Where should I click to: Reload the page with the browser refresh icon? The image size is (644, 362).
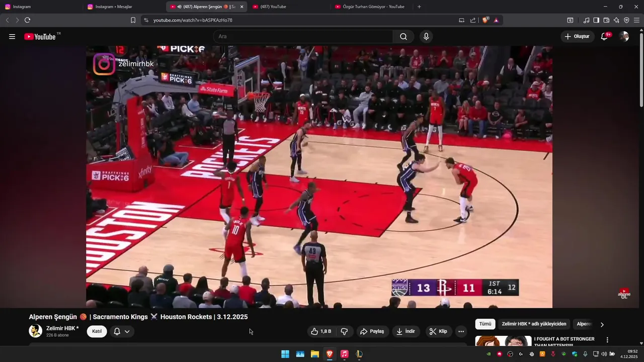click(x=27, y=20)
